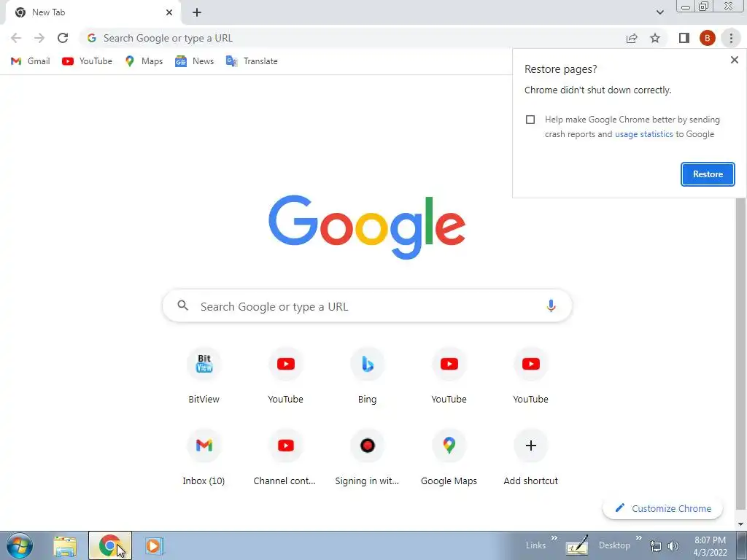
Task: Open the Google Maps shortcut
Action: (449, 458)
